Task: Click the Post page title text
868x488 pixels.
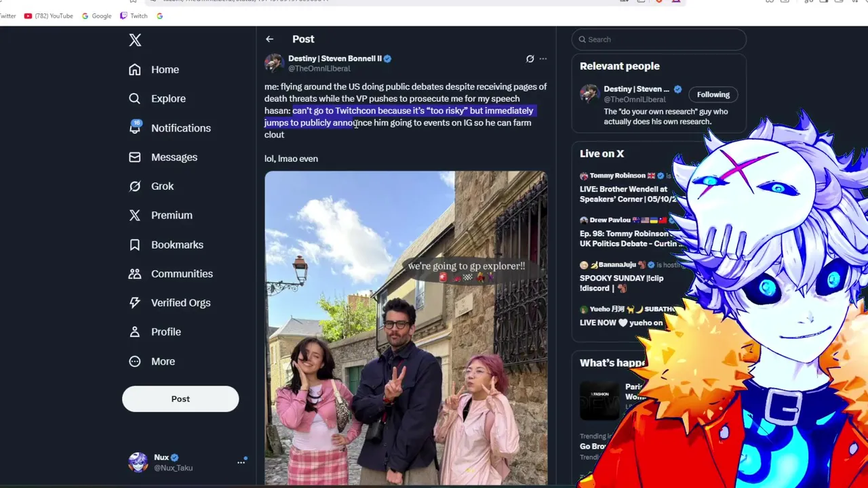Action: coord(303,39)
